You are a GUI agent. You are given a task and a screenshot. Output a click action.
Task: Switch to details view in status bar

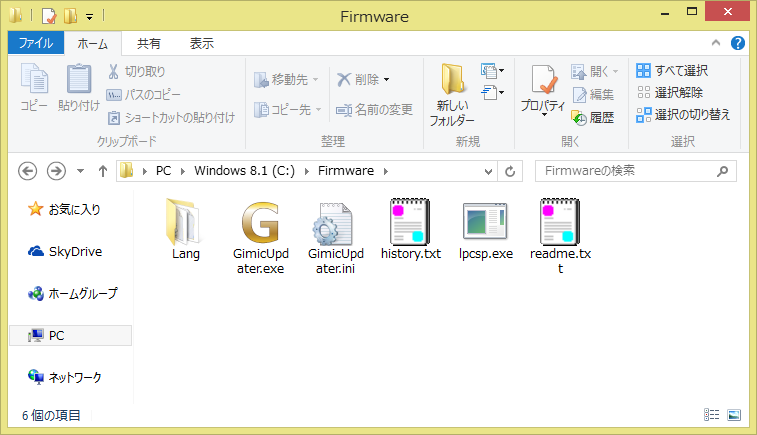(712, 414)
